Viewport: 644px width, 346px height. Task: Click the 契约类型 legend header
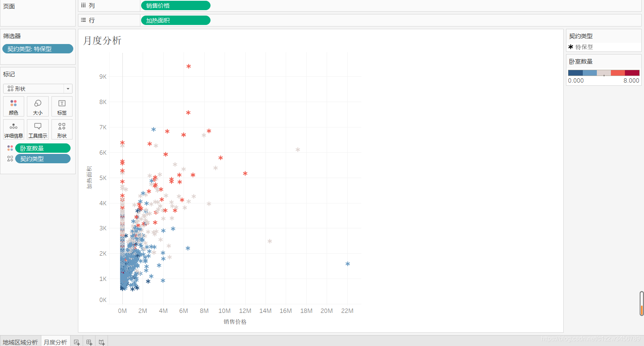(x=581, y=36)
